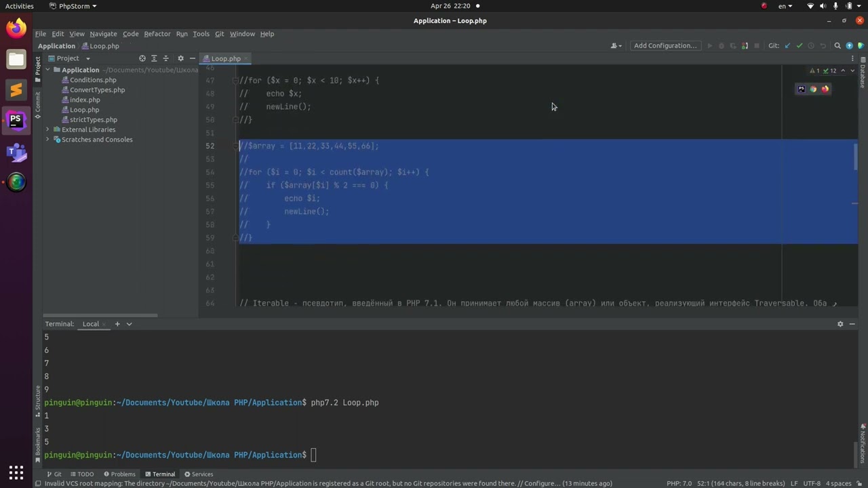The height and width of the screenshot is (488, 868).
Task: Switch to Problems tool window tab
Action: [x=119, y=474]
